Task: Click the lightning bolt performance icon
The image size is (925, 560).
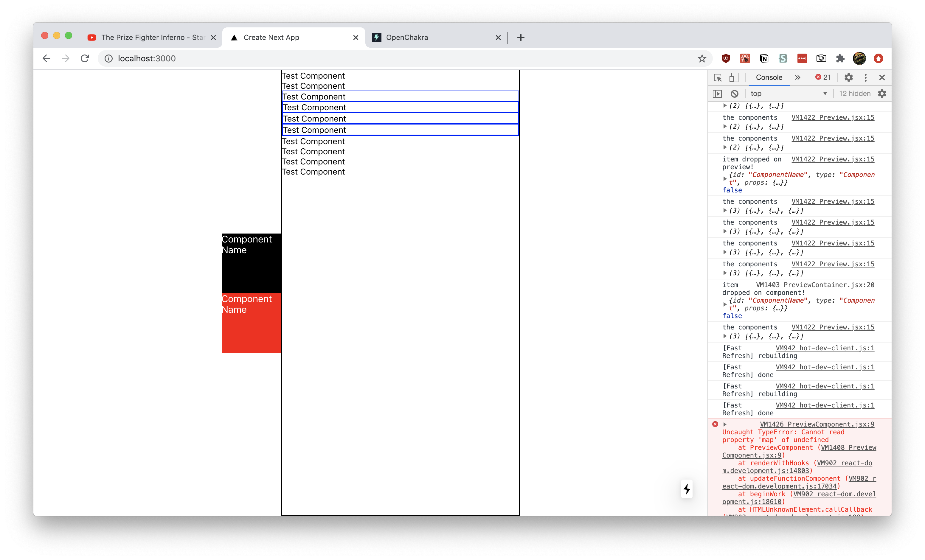Action: (687, 489)
